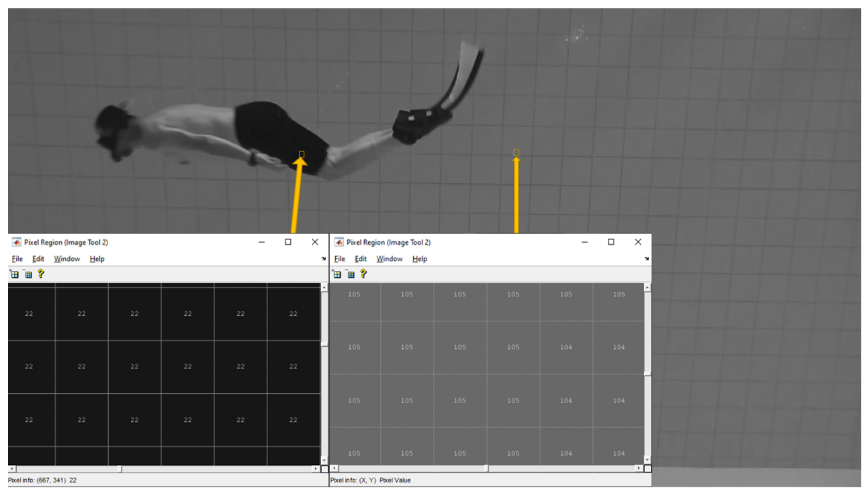Click yellow help icon in left Pixel Region toolbar
The image size is (868, 495).
(41, 274)
